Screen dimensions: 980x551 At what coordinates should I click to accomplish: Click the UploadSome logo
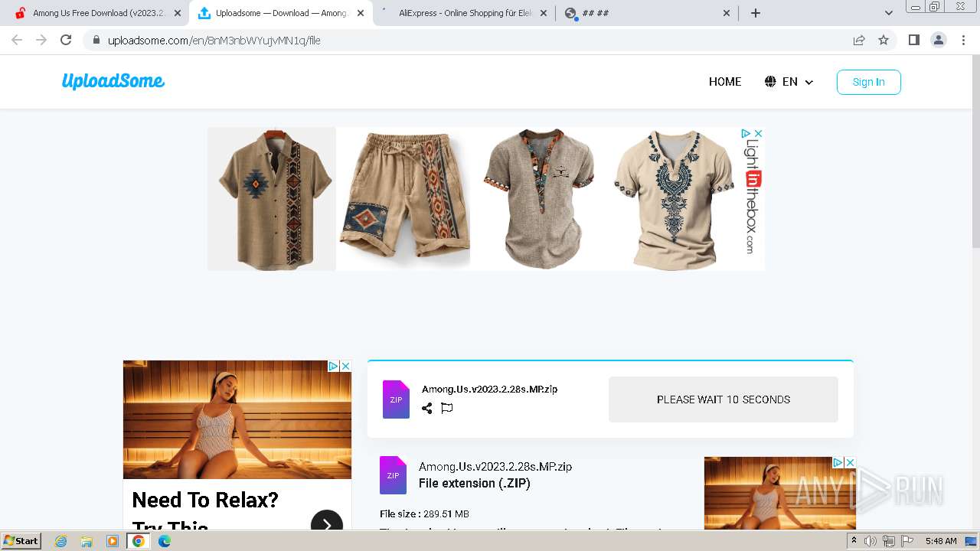pos(113,81)
